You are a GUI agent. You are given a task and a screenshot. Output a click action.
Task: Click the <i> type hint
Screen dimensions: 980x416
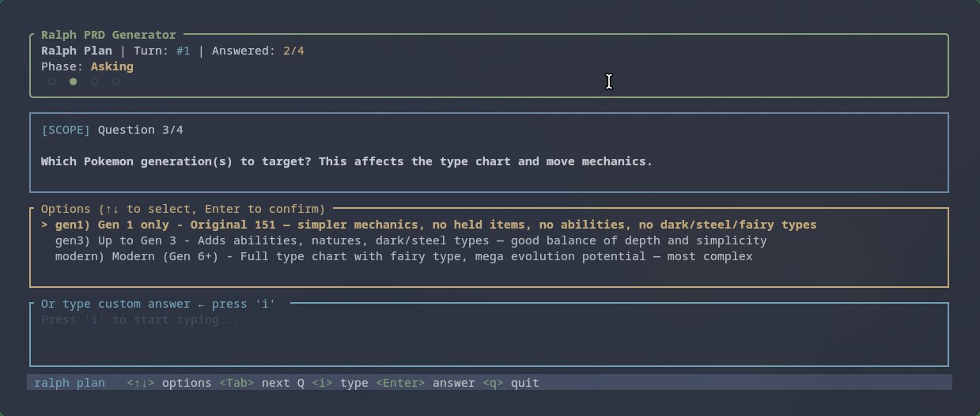click(x=340, y=383)
